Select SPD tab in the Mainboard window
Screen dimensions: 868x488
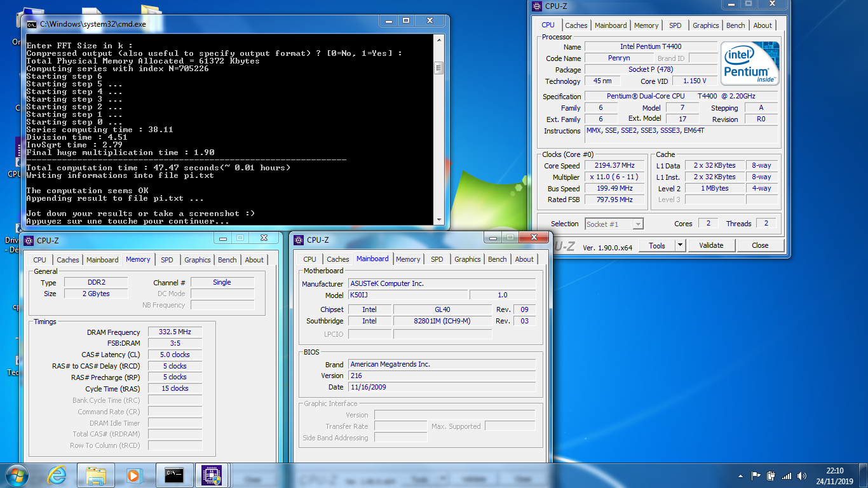point(437,259)
